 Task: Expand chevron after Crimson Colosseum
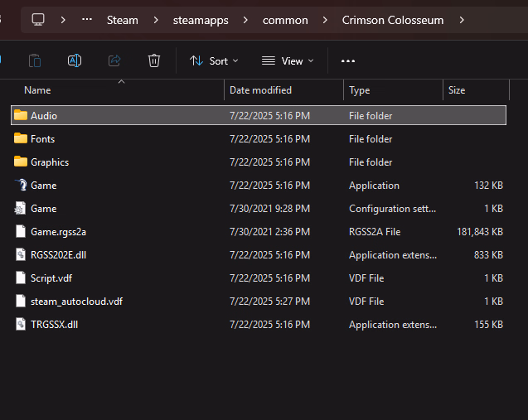462,20
